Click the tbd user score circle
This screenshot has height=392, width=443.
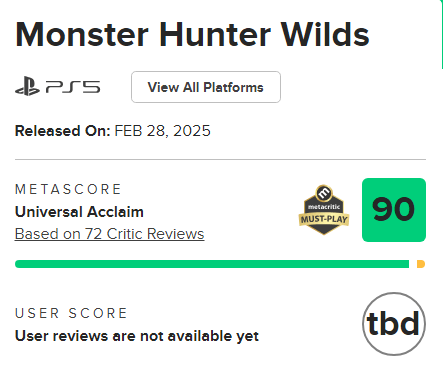point(394,324)
